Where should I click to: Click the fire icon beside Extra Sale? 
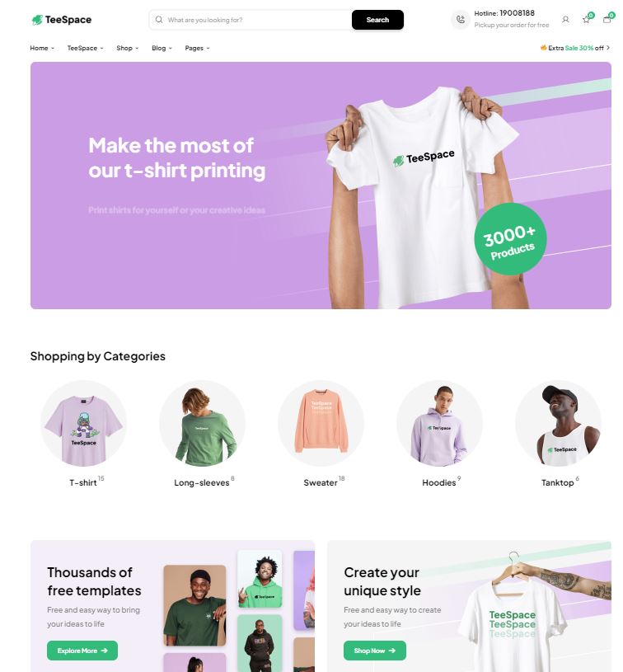coord(543,48)
